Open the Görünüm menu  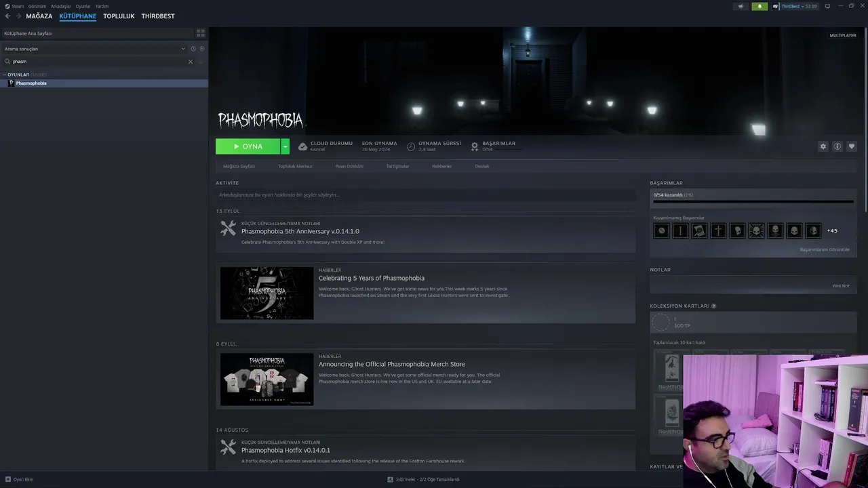[x=37, y=6]
